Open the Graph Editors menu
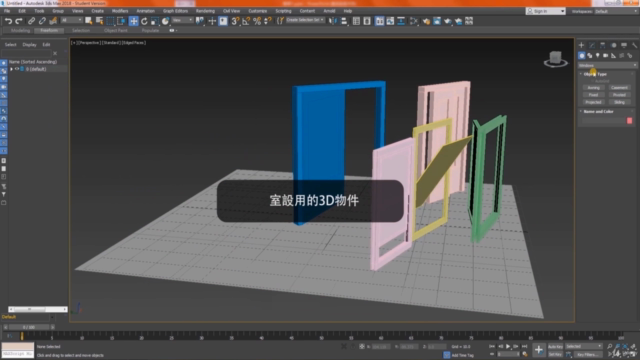Image resolution: width=640 pixels, height=360 pixels. pyautogui.click(x=176, y=11)
